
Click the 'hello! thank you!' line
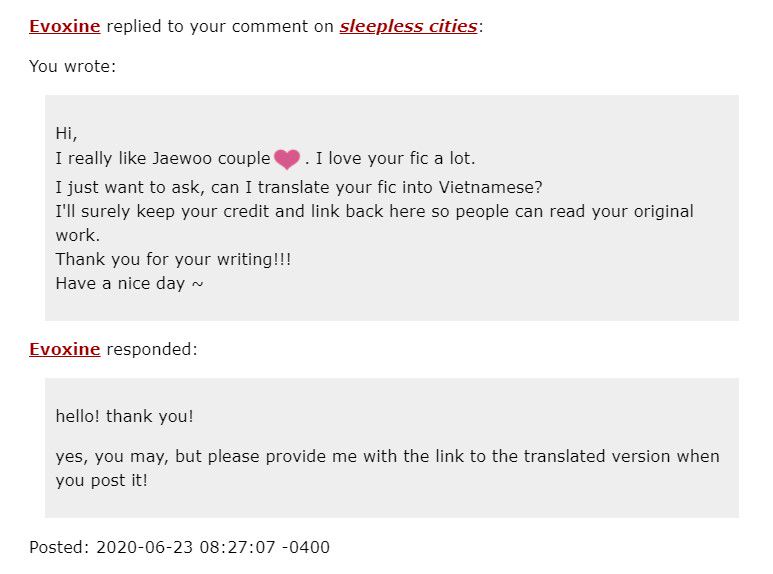[x=124, y=416]
